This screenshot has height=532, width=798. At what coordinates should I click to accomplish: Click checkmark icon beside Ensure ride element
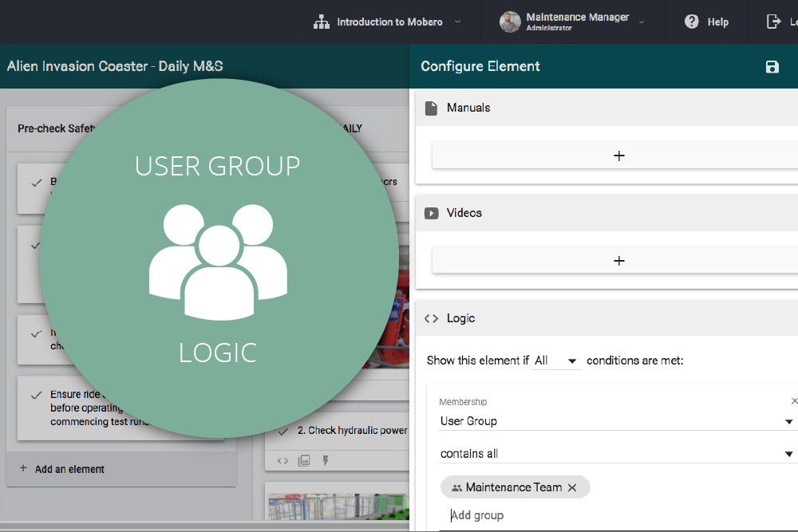coord(36,395)
